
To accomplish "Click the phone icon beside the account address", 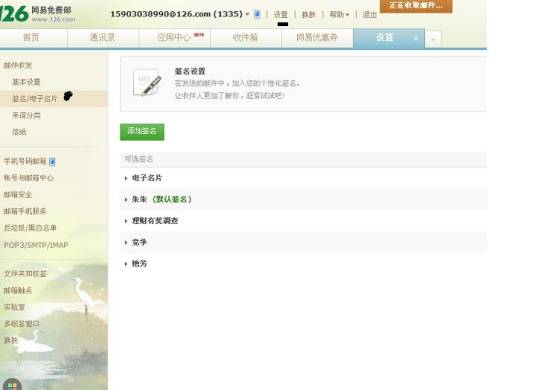I will [257, 14].
